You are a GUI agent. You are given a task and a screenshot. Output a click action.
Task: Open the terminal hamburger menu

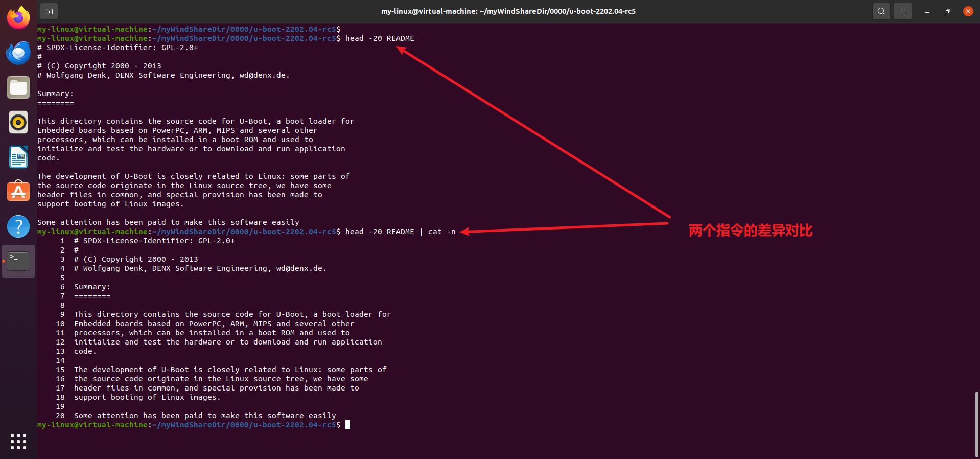(903, 11)
